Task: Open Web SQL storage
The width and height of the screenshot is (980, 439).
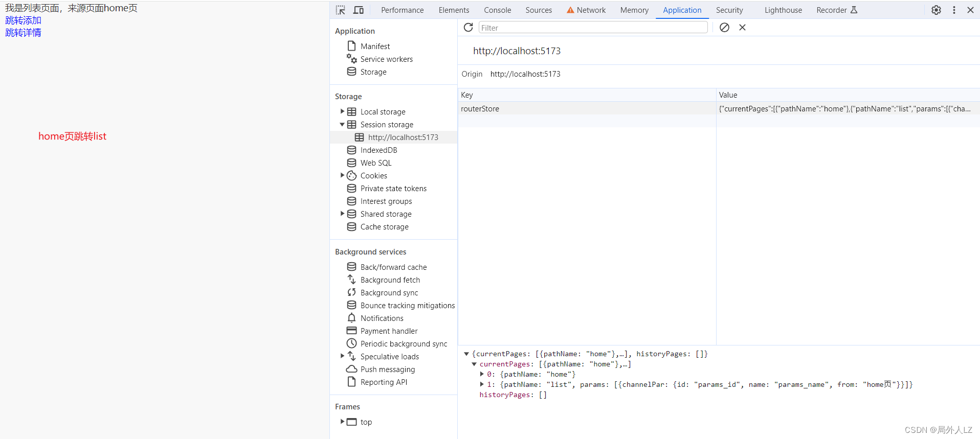Action: coord(376,163)
